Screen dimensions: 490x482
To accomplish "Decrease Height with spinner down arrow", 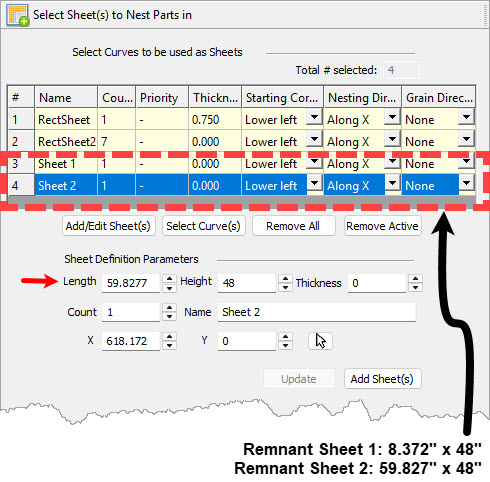I will (x=285, y=288).
